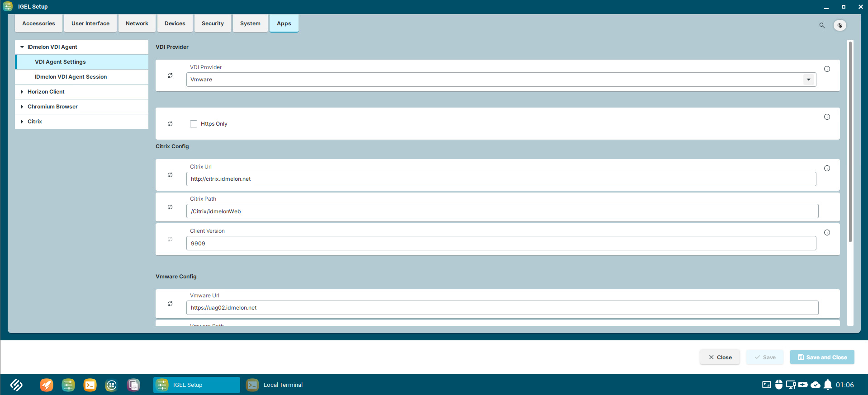Open the notifications bell icon
868x395 pixels.
(828, 385)
